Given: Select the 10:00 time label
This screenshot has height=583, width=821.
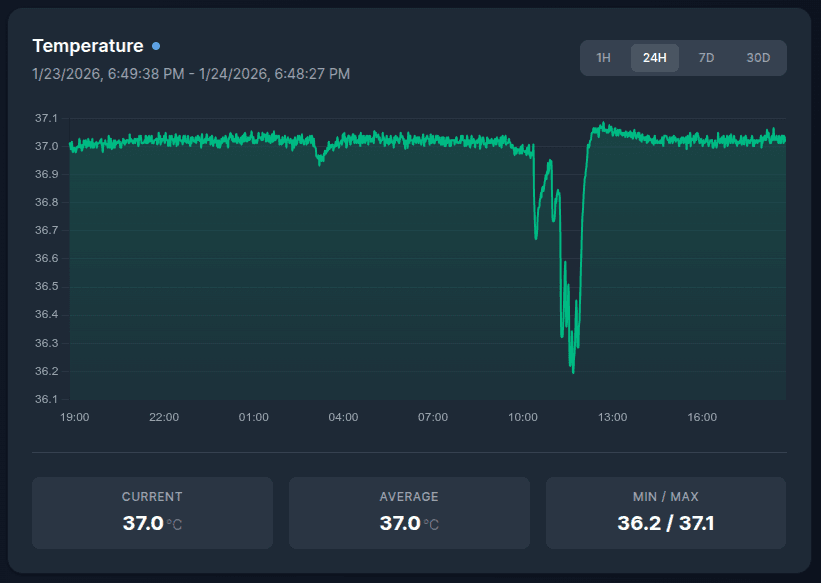Looking at the screenshot, I should [x=522, y=417].
